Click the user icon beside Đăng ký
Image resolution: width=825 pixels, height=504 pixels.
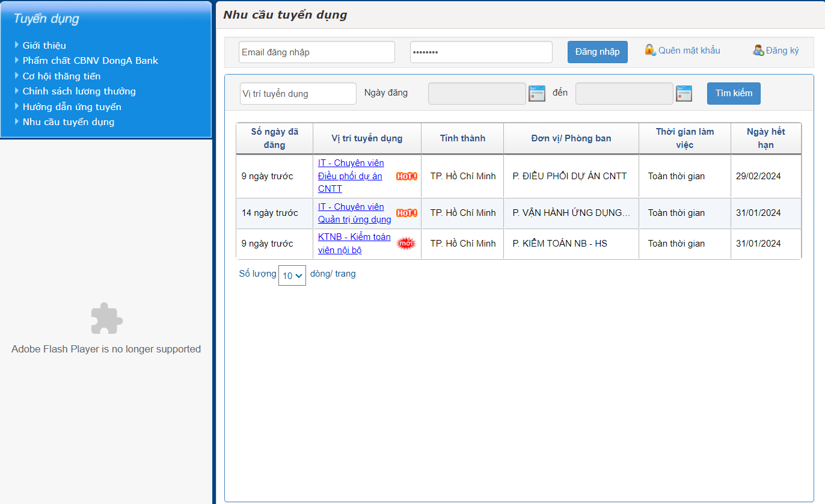pyautogui.click(x=758, y=51)
